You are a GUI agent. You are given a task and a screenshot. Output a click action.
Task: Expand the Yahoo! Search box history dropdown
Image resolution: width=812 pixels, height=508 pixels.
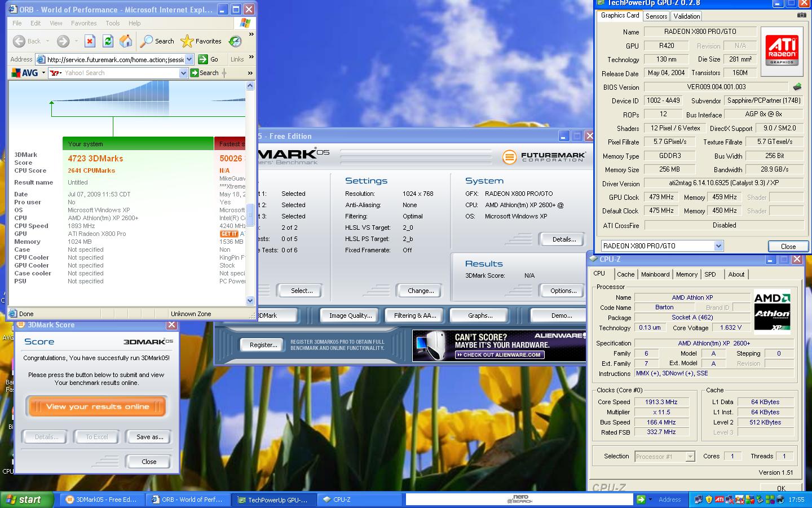183,73
